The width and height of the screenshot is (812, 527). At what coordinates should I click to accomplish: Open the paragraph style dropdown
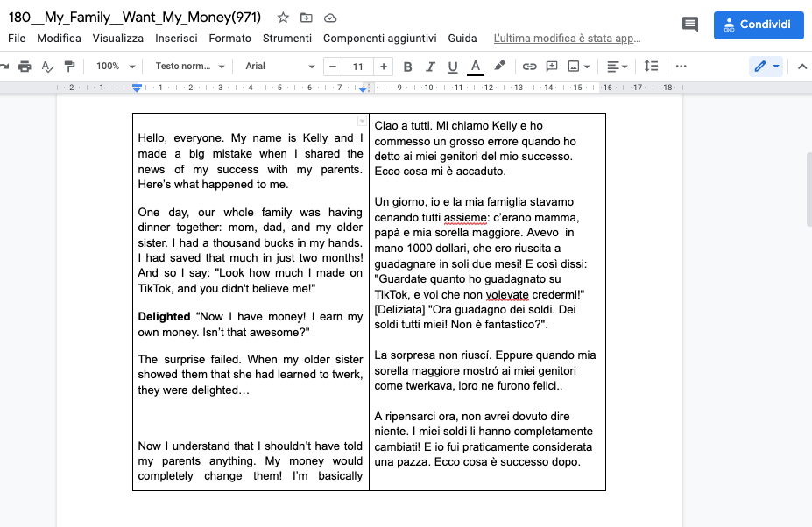pyautogui.click(x=190, y=67)
